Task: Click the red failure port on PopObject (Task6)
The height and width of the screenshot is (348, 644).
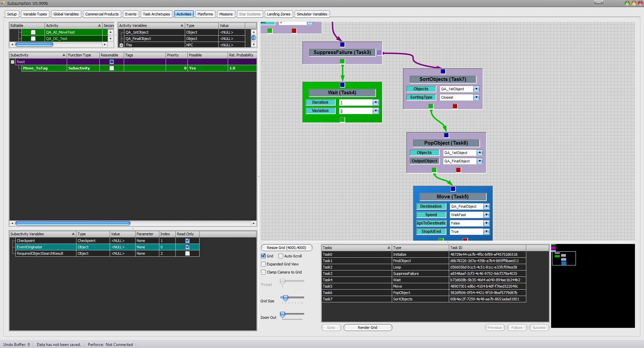Action: coord(458,170)
